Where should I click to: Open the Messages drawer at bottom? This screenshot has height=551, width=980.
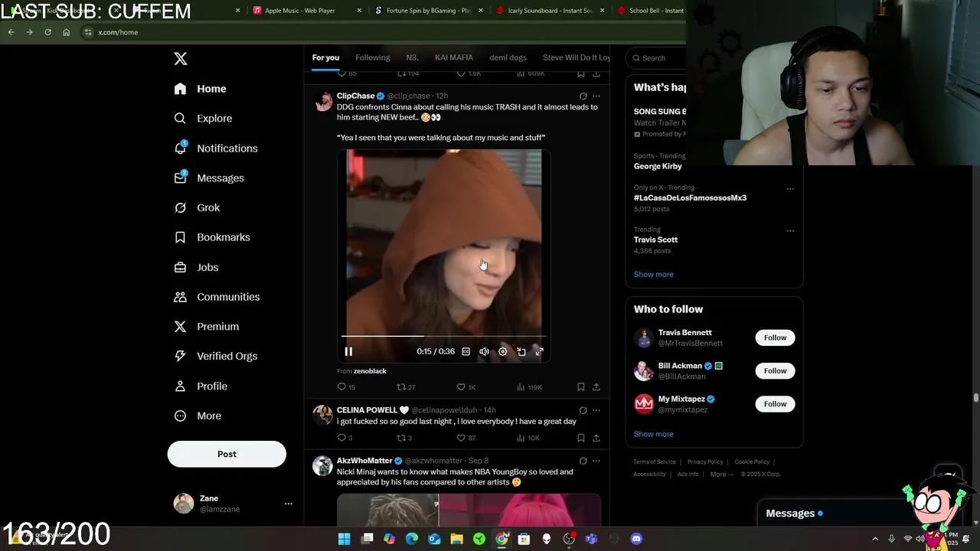[x=794, y=514]
